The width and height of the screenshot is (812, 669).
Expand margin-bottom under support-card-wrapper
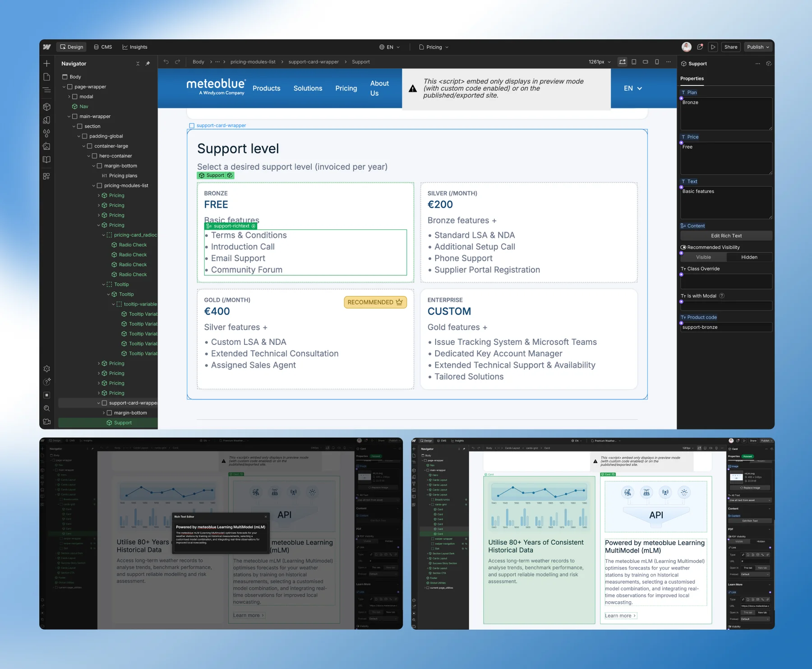[104, 413]
